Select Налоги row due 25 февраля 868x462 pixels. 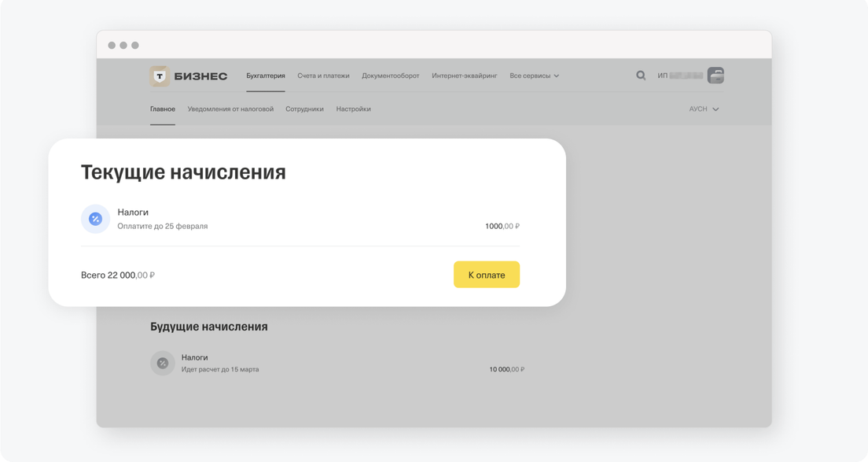coord(300,219)
